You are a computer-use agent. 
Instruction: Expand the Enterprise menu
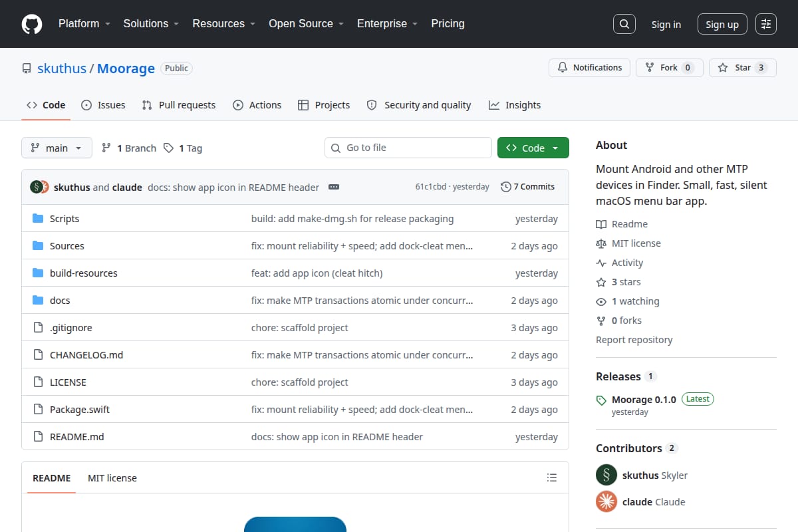(x=388, y=23)
